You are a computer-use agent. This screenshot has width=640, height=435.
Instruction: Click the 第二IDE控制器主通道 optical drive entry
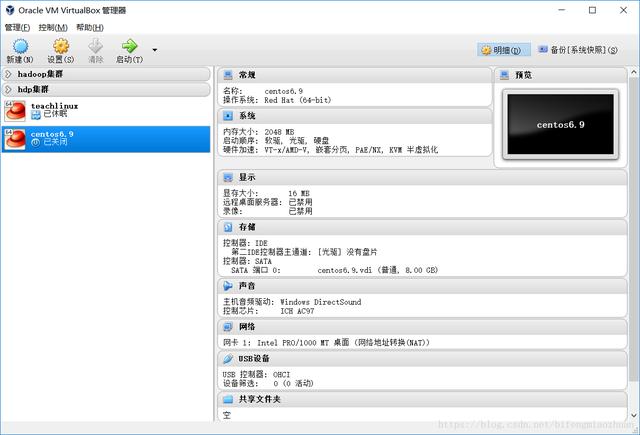point(304,252)
